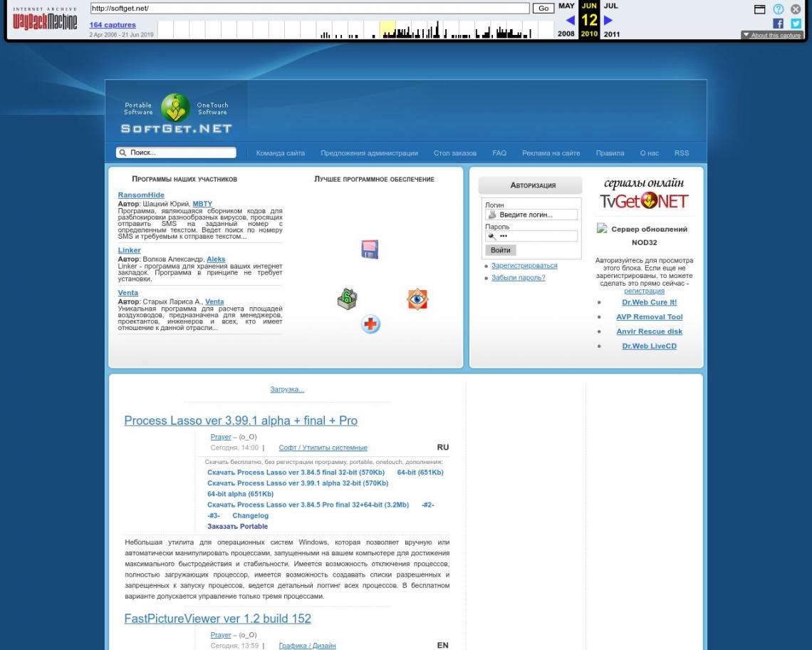Image resolution: width=812 pixels, height=650 pixels.
Task: Open the Команда сайта menu item
Action: tap(280, 153)
